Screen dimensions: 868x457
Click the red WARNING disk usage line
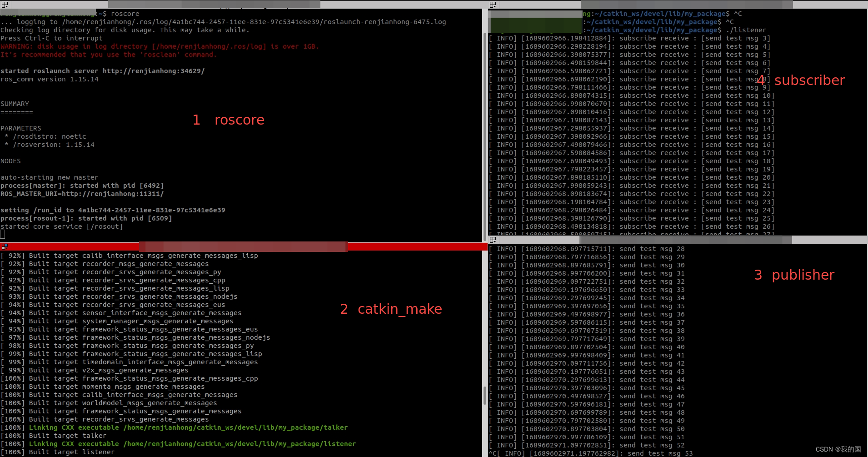point(160,46)
